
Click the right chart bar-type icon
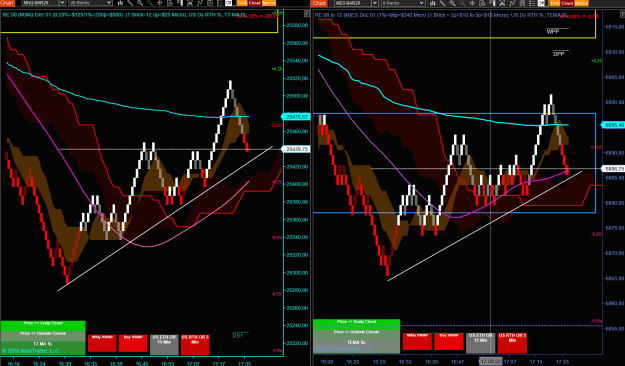432,3
